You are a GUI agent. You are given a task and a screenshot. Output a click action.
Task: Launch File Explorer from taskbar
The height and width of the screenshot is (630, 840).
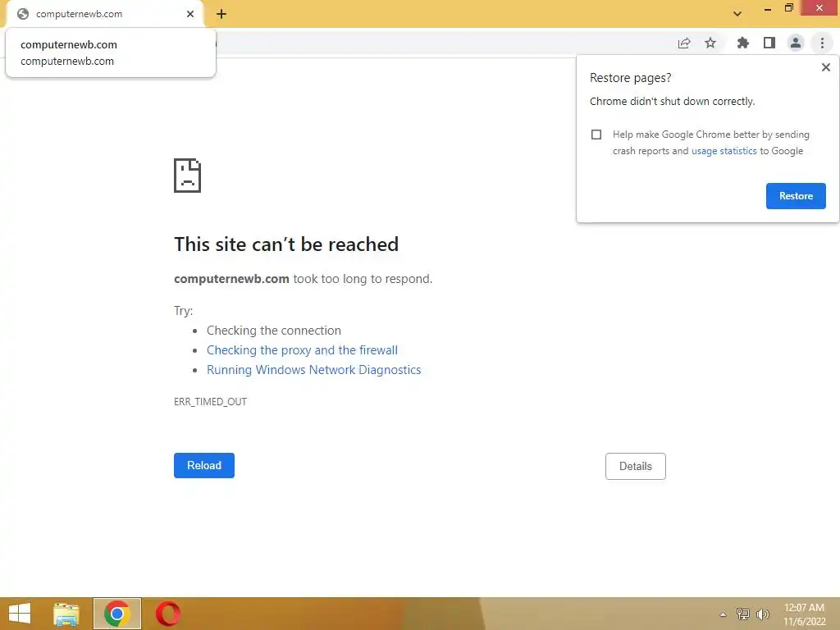66,614
